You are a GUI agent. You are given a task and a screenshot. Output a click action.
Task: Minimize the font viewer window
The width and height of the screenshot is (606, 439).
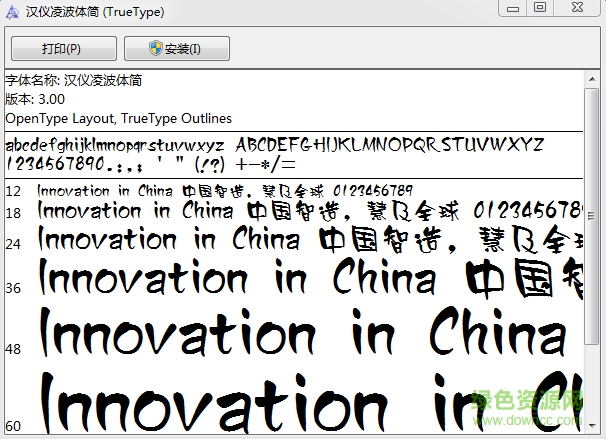tap(512, 8)
